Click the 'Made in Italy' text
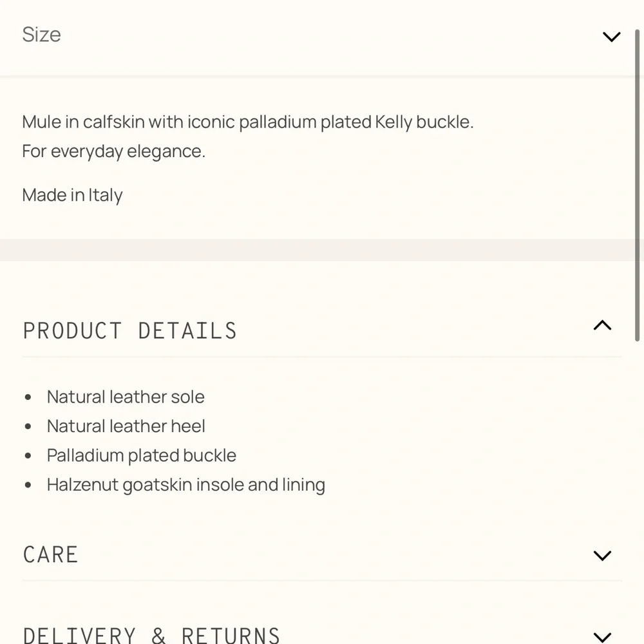Image resolution: width=644 pixels, height=644 pixels. [x=72, y=195]
